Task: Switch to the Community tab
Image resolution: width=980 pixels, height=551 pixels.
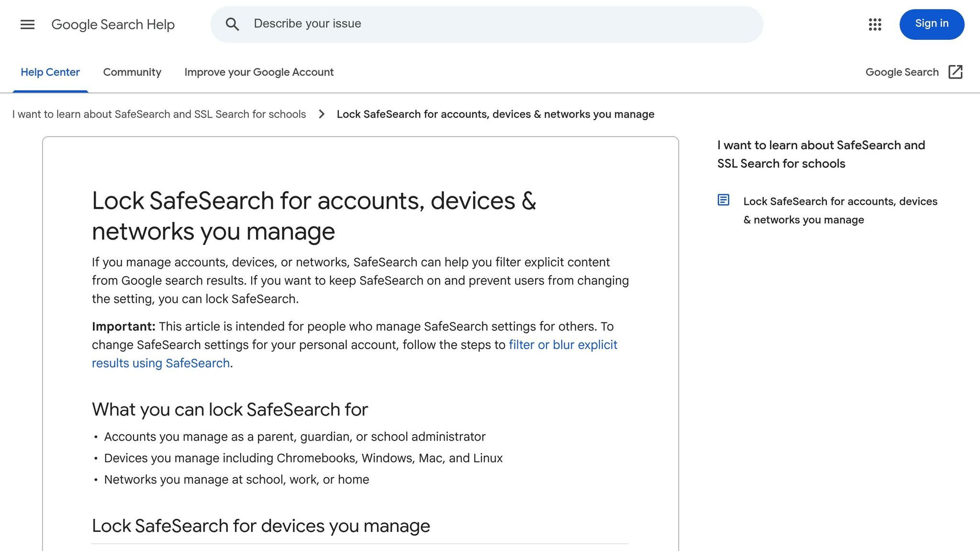Action: (132, 72)
